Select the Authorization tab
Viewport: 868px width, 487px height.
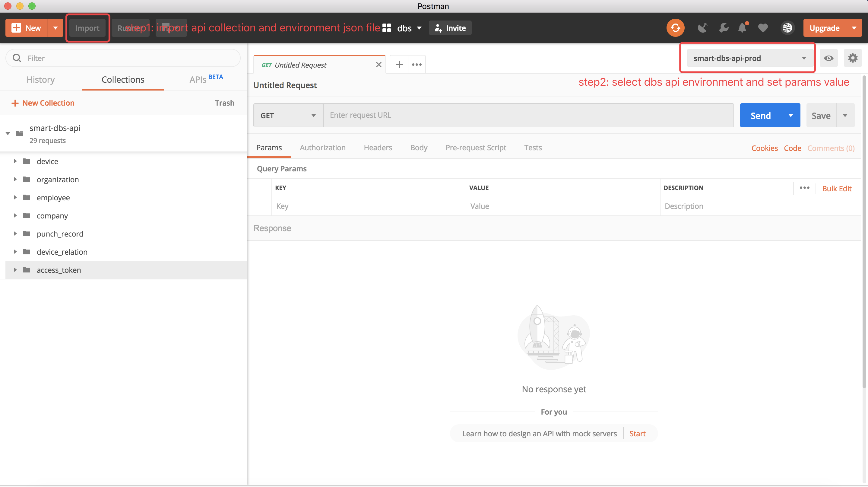pos(322,148)
